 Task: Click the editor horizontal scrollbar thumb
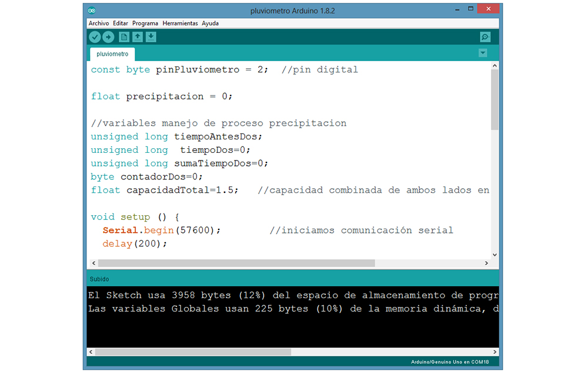[235, 263]
